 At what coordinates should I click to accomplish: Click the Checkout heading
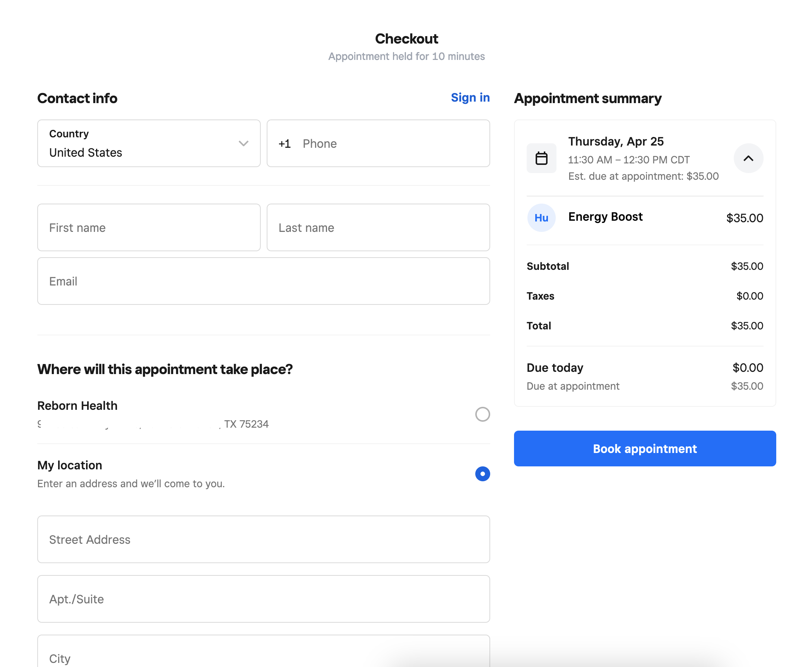click(x=406, y=39)
